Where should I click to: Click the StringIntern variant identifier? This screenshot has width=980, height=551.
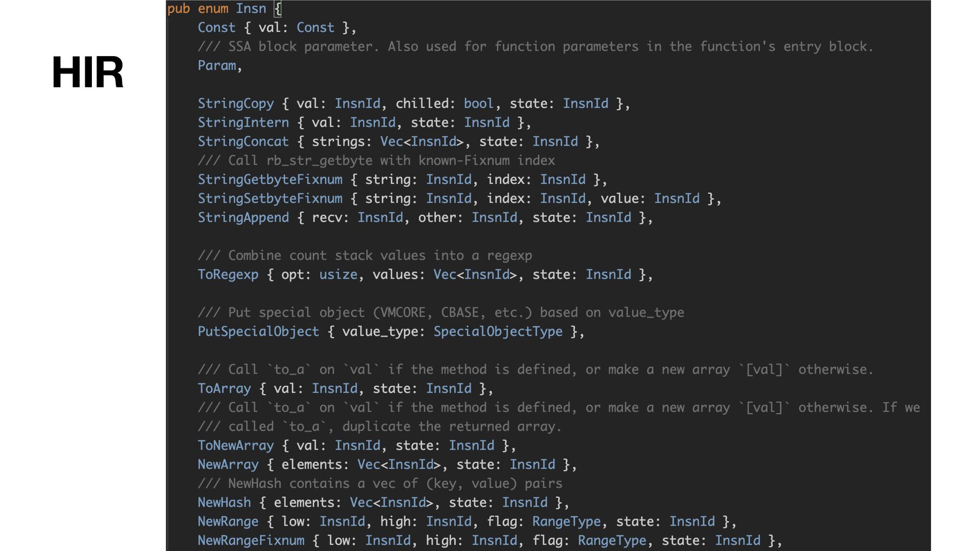(243, 122)
